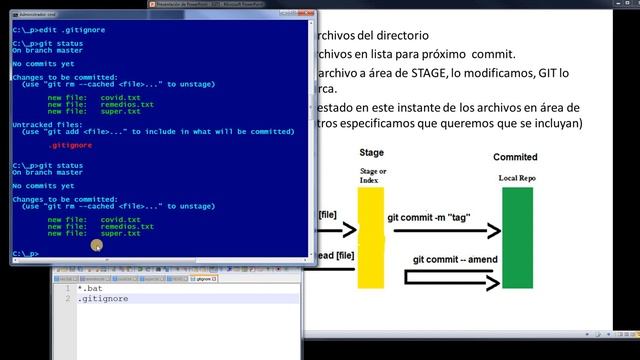Click the "Local Repo" caption
Viewport: 640px width, 360px height.
click(517, 178)
